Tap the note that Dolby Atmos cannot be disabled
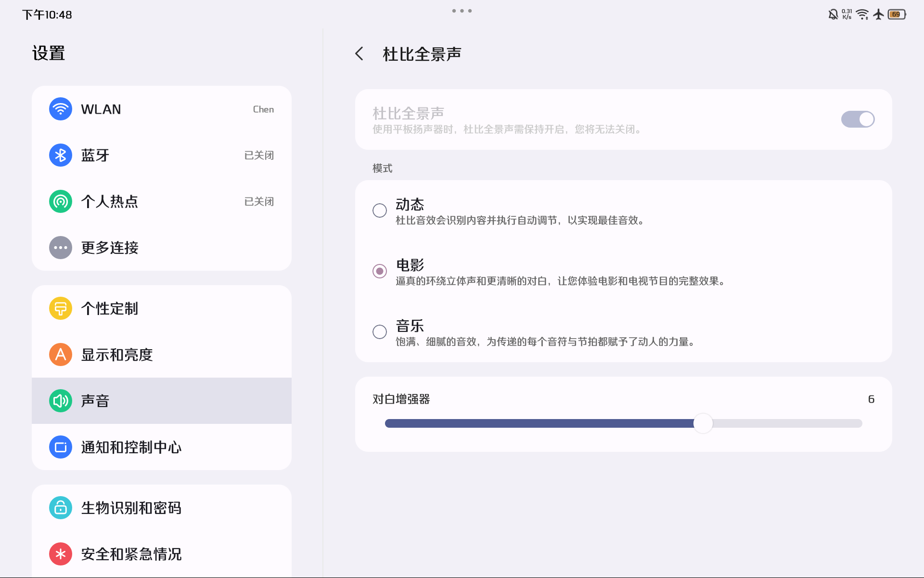 pyautogui.click(x=507, y=129)
